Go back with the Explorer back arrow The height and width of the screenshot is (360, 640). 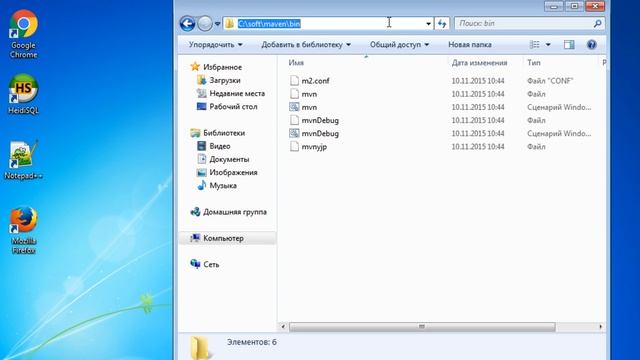[187, 24]
